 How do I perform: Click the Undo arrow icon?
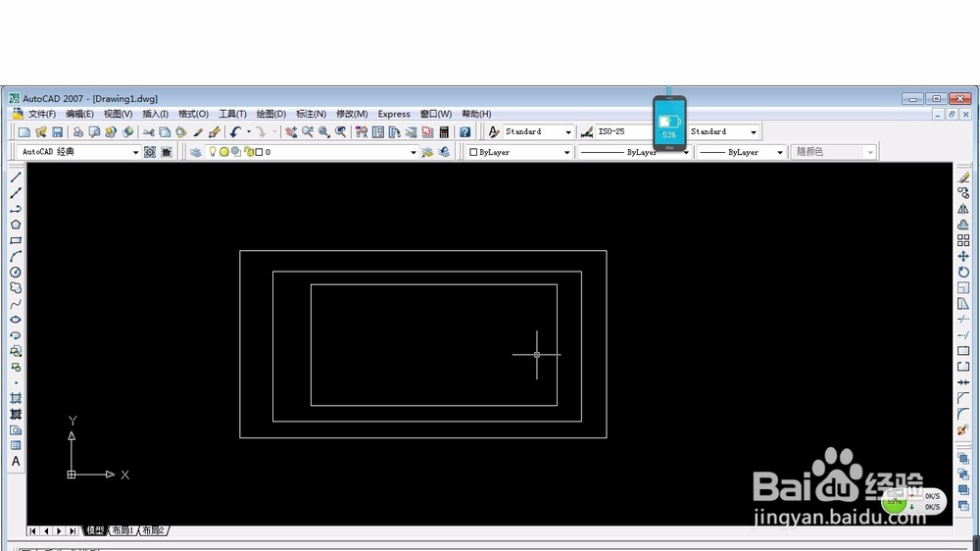[235, 132]
